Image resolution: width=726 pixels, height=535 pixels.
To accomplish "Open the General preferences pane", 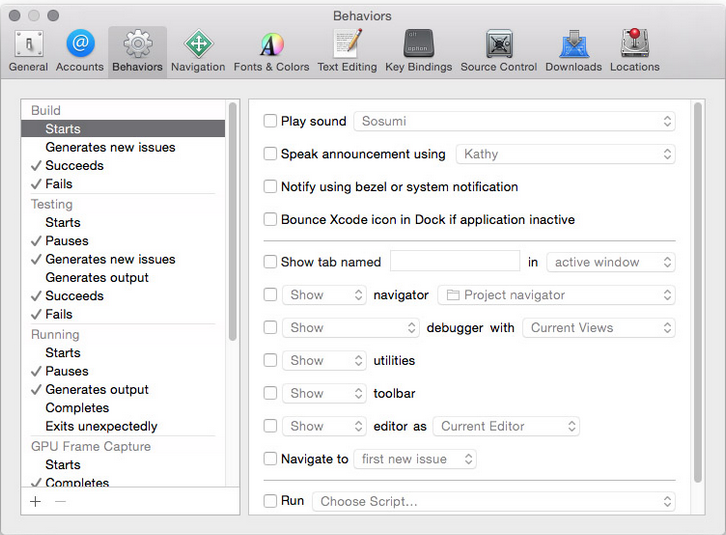I will [28, 51].
